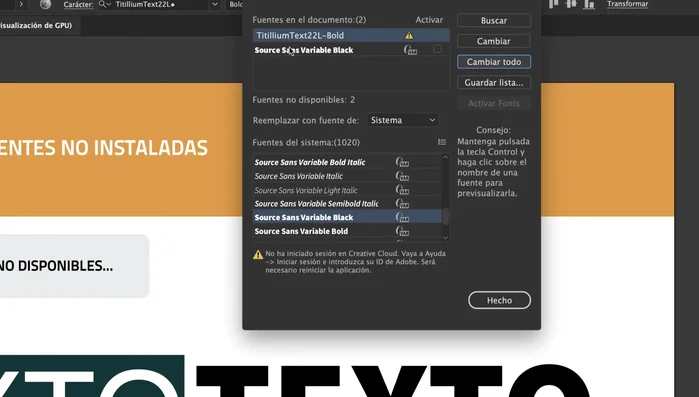
Task: Click the system fonts scrollbar thumb
Action: click(445, 217)
